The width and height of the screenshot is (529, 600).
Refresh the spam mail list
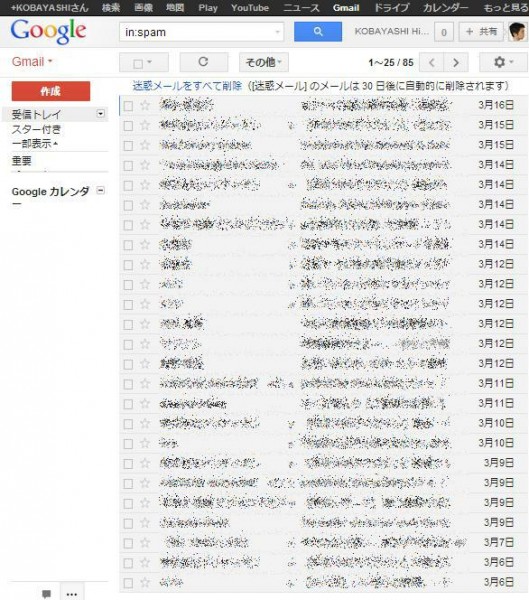point(204,62)
